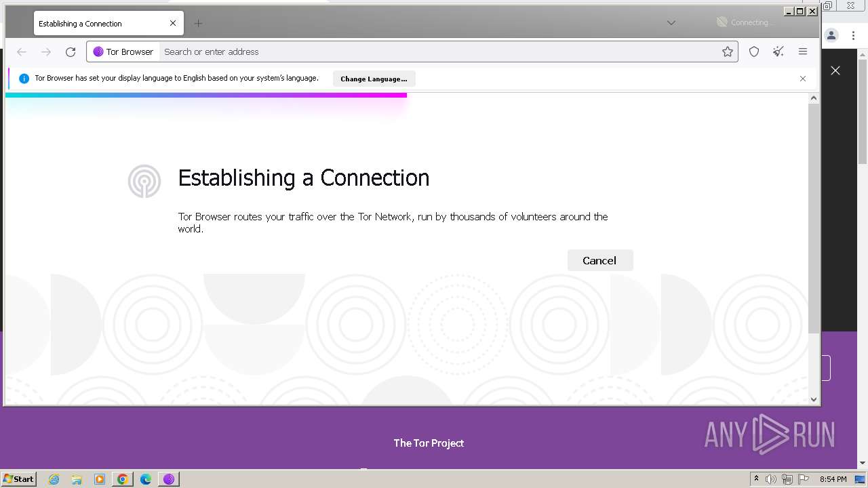Click the New Identity broom icon

(778, 52)
